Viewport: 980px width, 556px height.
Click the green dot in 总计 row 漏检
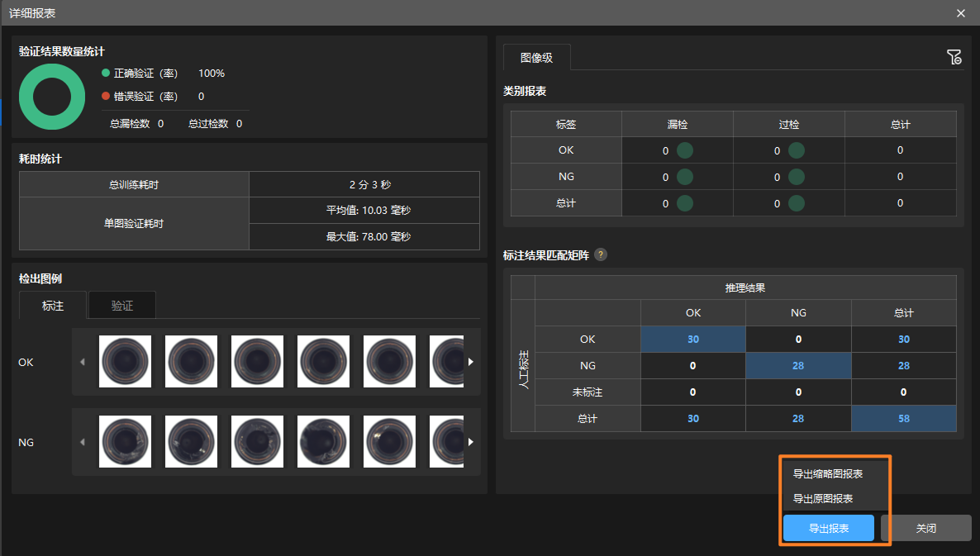(685, 203)
